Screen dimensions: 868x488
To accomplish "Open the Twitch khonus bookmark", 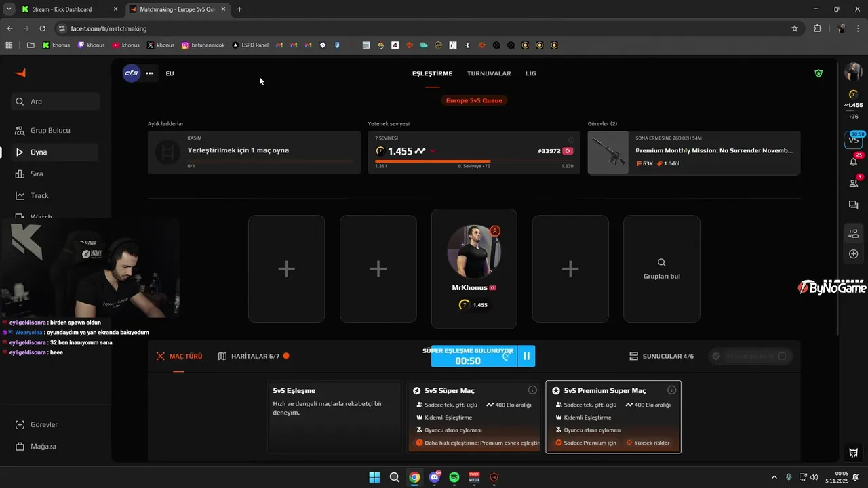I will coord(92,45).
